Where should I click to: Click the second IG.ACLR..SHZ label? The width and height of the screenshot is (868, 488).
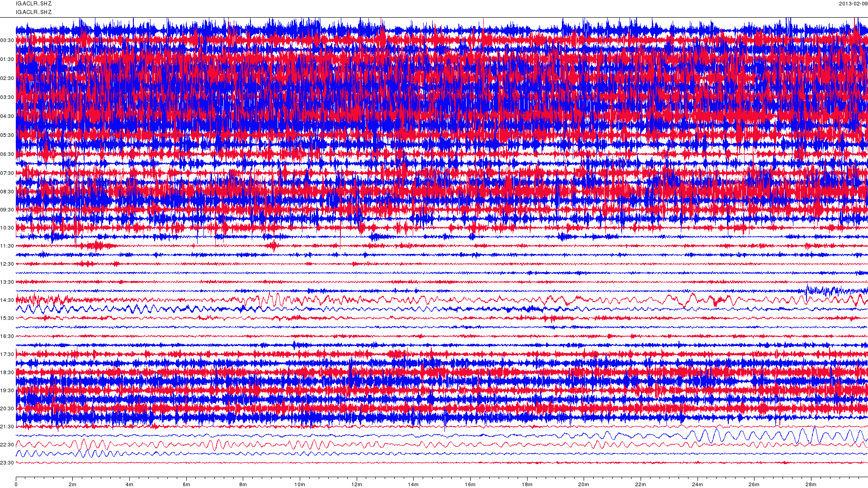click(33, 12)
